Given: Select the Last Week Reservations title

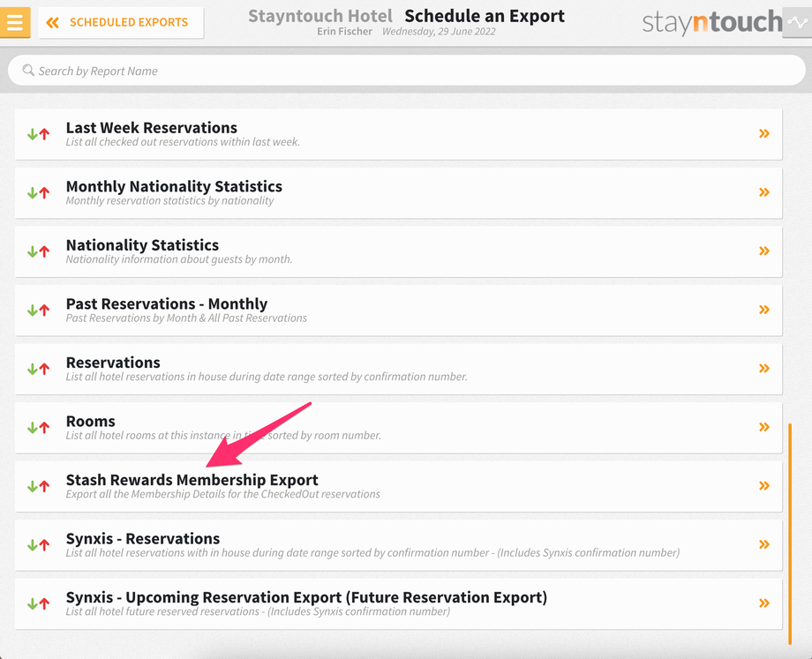Looking at the screenshot, I should 151,127.
